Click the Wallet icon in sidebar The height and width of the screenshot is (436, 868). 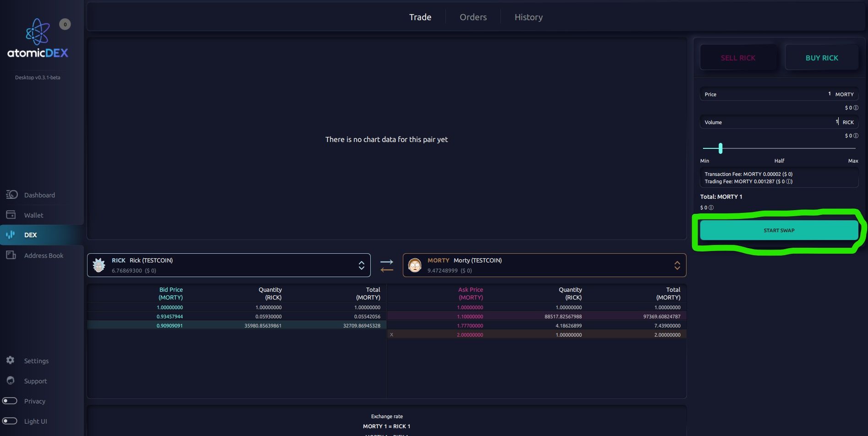(x=11, y=215)
